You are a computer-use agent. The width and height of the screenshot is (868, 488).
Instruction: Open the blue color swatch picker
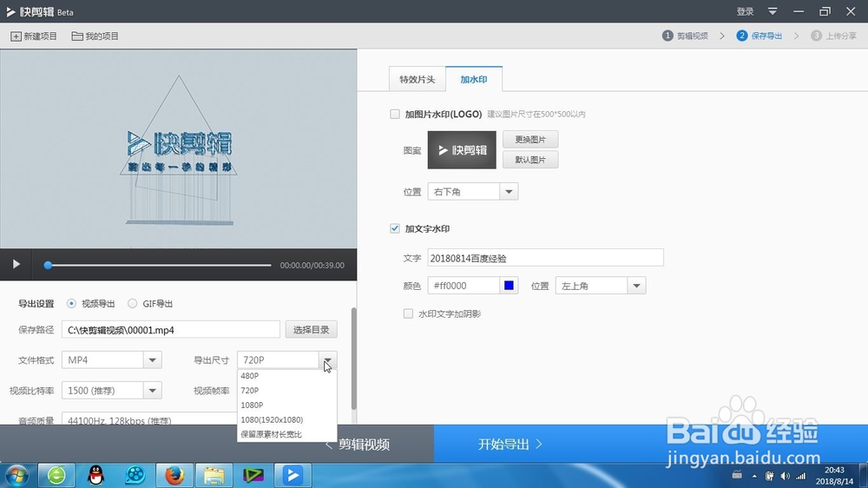pos(509,286)
